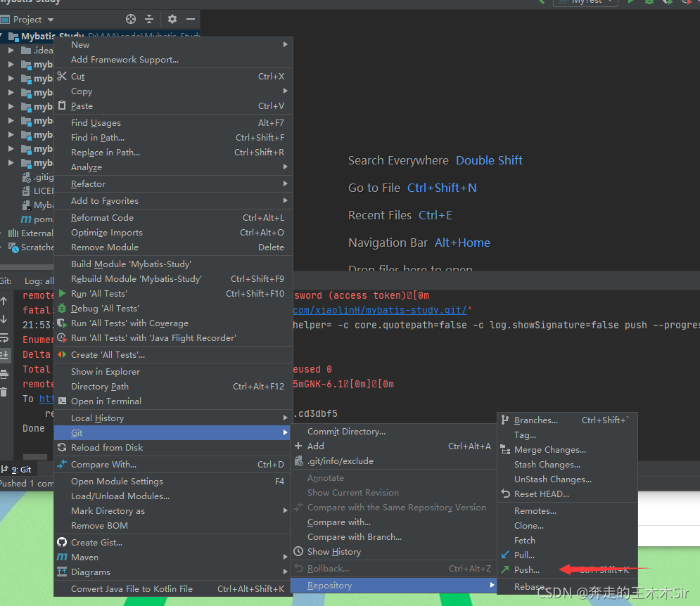Click the Run with Coverage shield icon

click(x=62, y=323)
